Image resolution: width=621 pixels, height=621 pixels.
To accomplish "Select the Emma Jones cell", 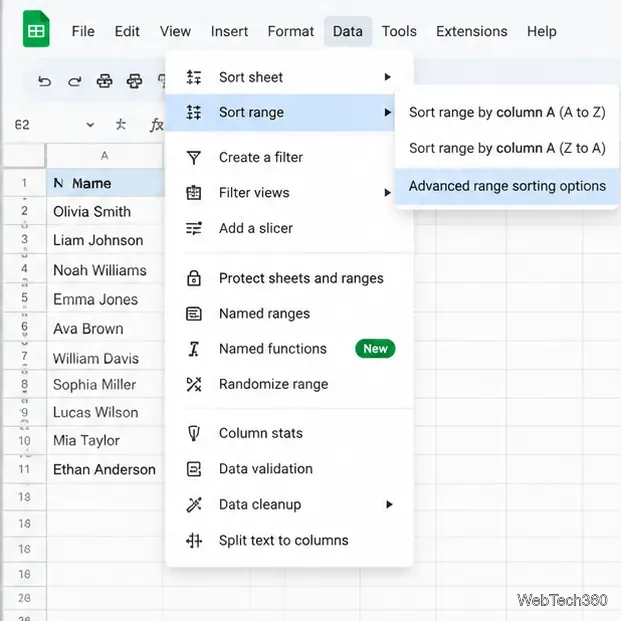I will [x=105, y=299].
